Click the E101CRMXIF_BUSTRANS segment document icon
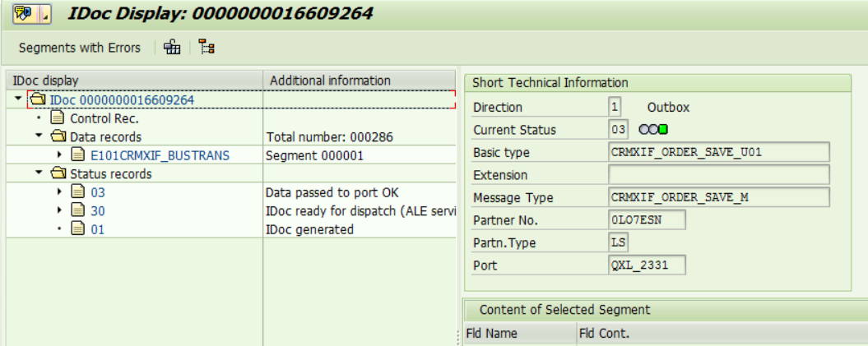The image size is (868, 346). tap(77, 155)
